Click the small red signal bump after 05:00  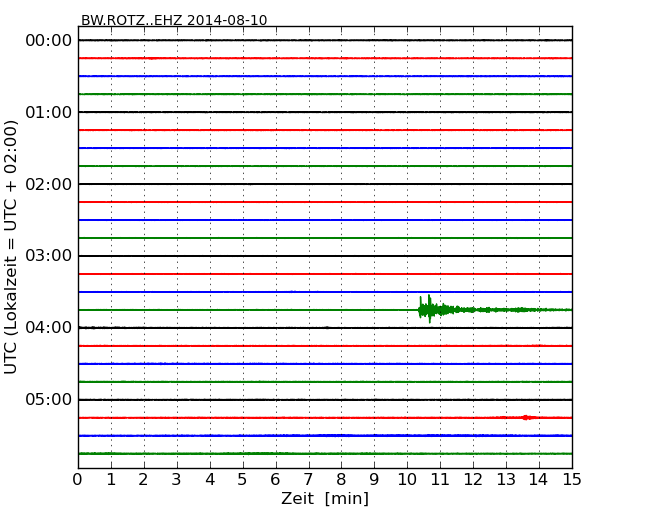[526, 418]
